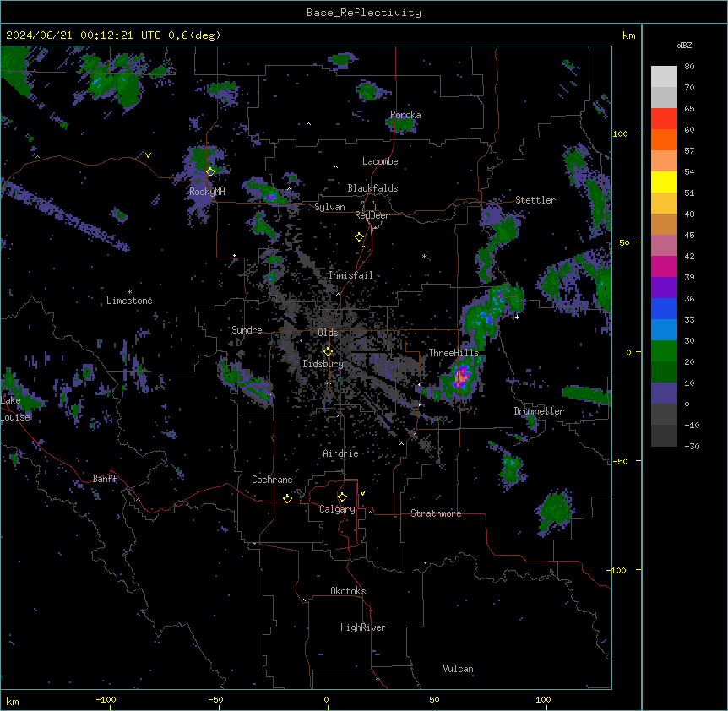The height and width of the screenshot is (711, 728).
Task: Click the Drumheller label
Action: (x=539, y=411)
